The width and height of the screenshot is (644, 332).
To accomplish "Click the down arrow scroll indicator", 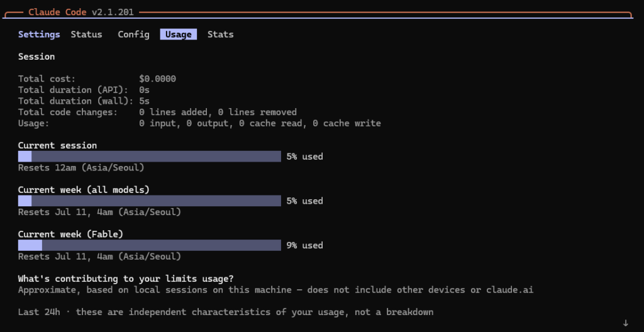I will point(626,323).
